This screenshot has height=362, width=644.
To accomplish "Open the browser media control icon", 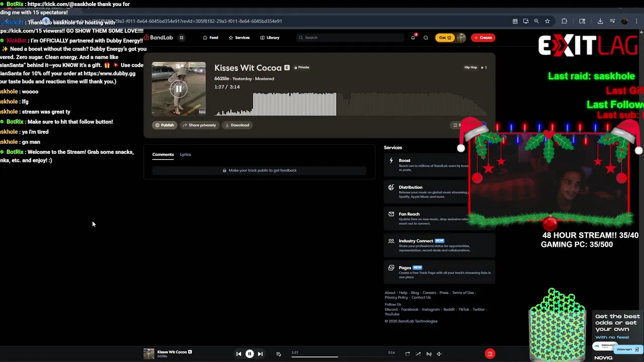I will (x=612, y=21).
